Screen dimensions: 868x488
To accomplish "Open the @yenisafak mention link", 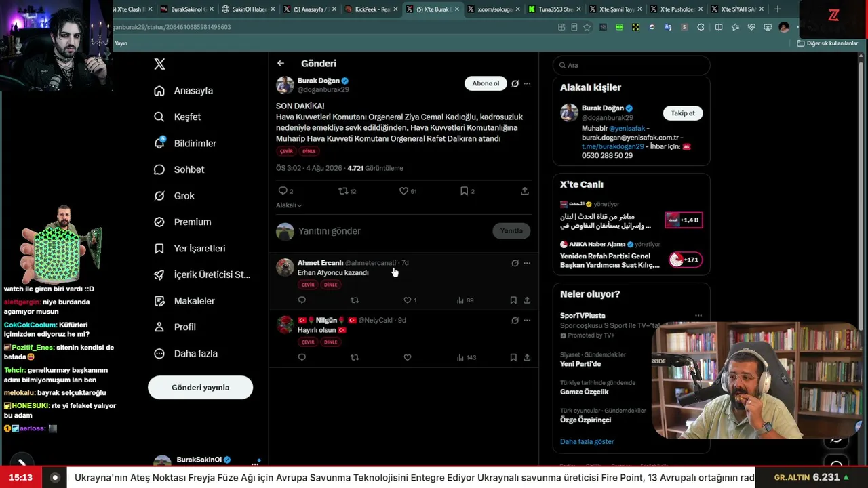I will [x=627, y=128].
